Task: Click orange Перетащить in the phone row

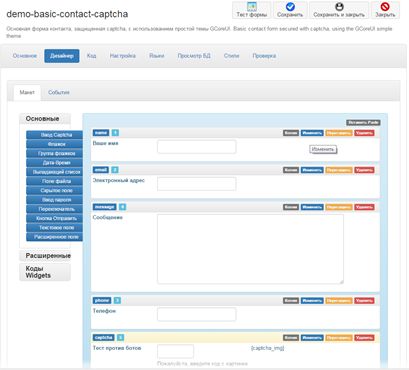Action: 339,301
